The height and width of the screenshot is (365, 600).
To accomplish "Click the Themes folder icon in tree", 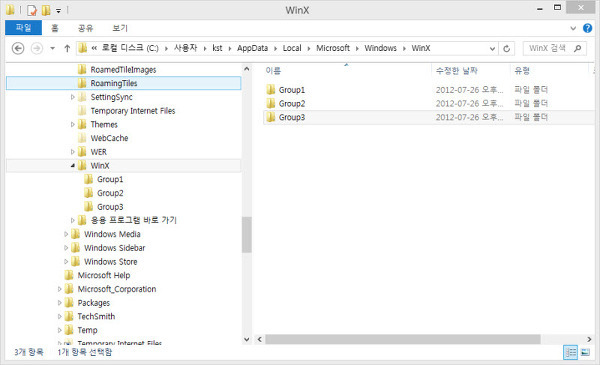I will click(x=82, y=125).
